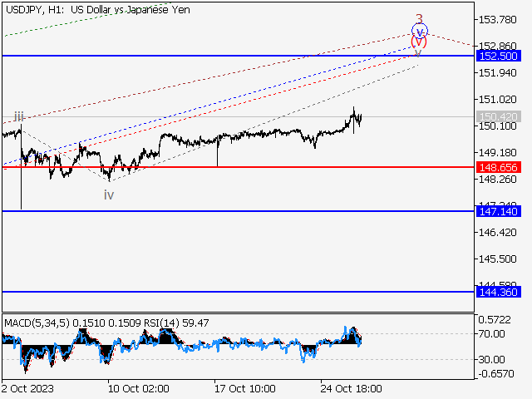Click the USDJPY, H1 chart title

(98, 10)
